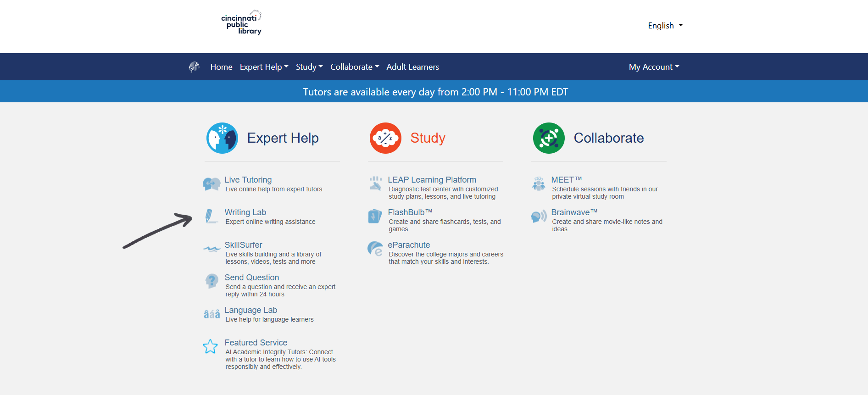The height and width of the screenshot is (395, 868).
Task: Click the Featured Service star icon
Action: (211, 346)
